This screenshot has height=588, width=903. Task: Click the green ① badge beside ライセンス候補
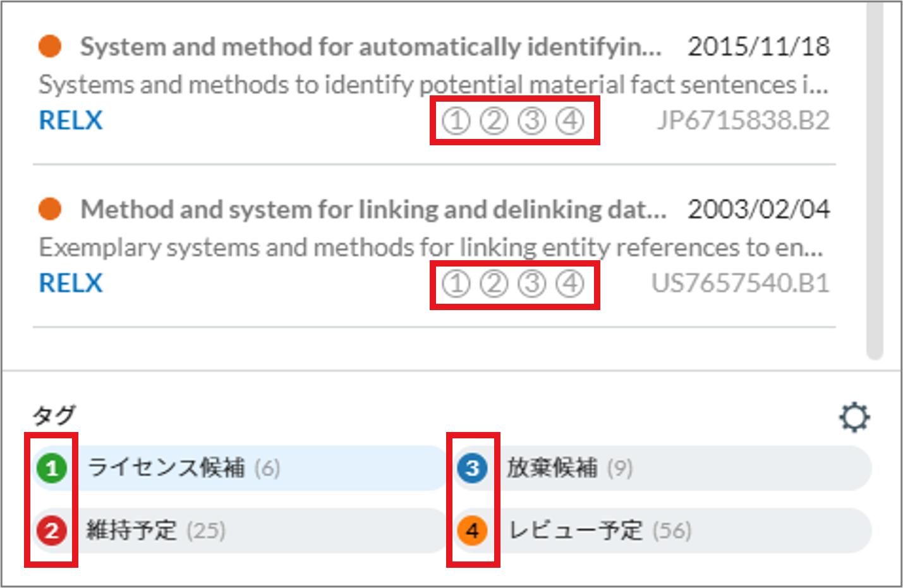point(51,469)
